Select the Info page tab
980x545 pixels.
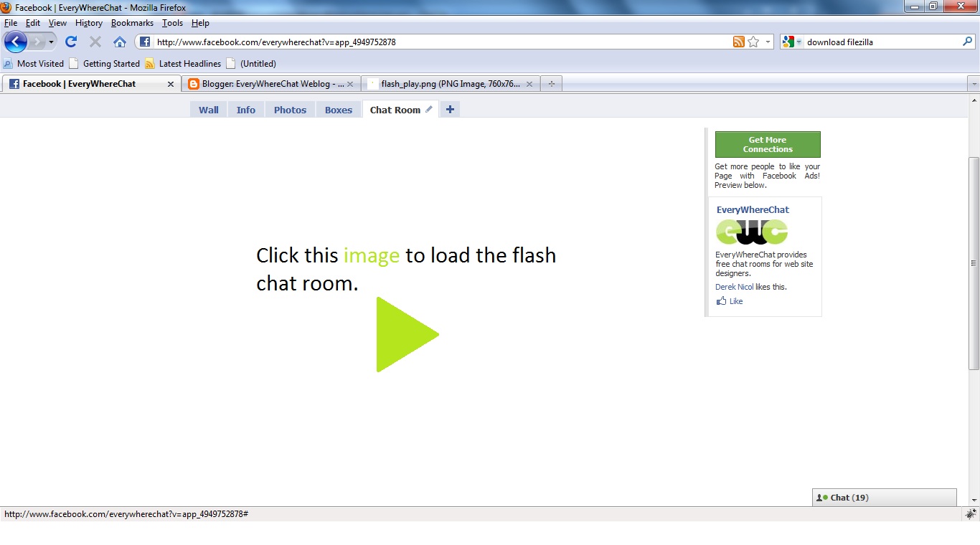tap(246, 110)
